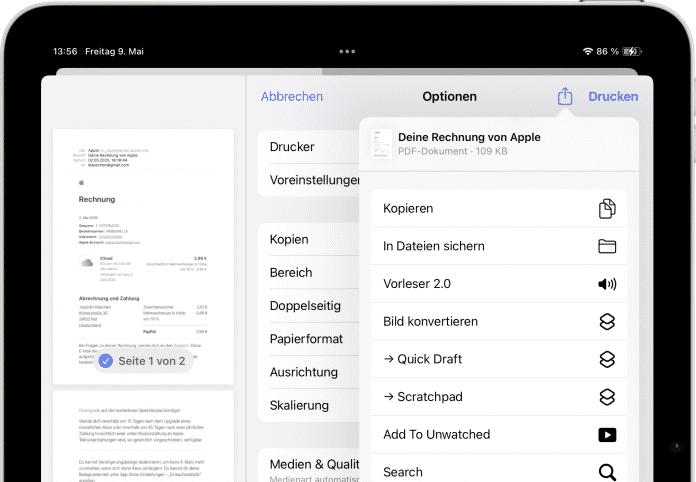Tap the copy icon in Kopieren row
Image resolution: width=696 pixels, height=482 pixels.
(607, 209)
